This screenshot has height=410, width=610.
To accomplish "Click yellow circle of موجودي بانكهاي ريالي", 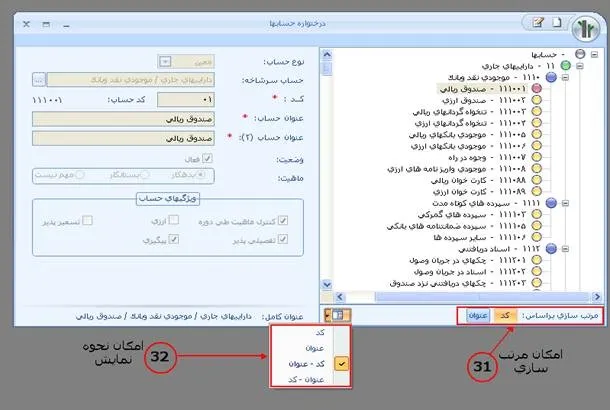I will [x=536, y=134].
